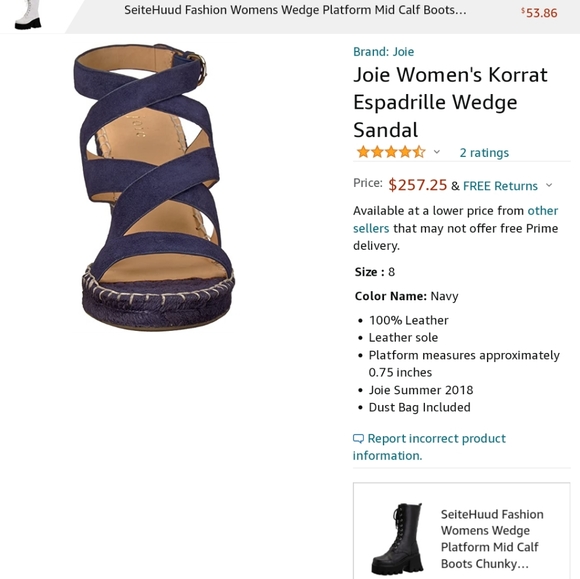Image resolution: width=580 pixels, height=579 pixels.
Task: Open FREE Returns details
Action: pyautogui.click(x=500, y=186)
